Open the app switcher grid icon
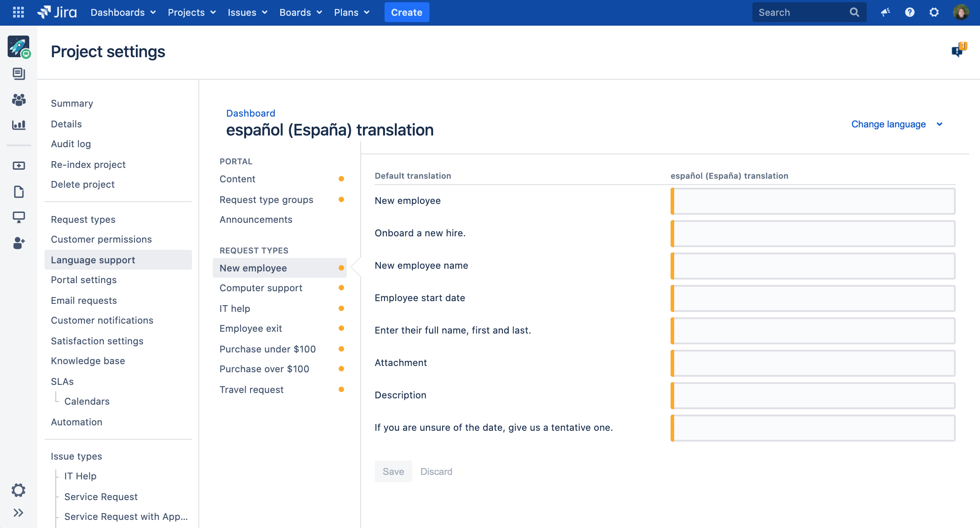 point(18,12)
